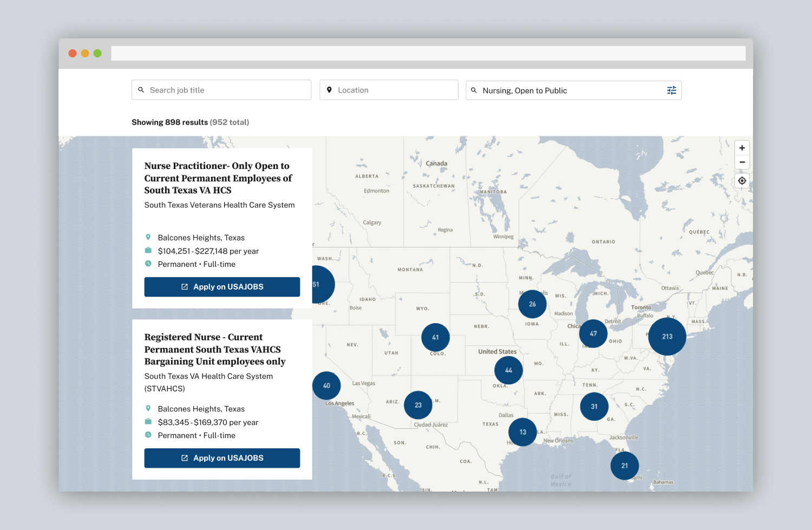Click the United States label on the map
The height and width of the screenshot is (530, 812).
coord(497,352)
